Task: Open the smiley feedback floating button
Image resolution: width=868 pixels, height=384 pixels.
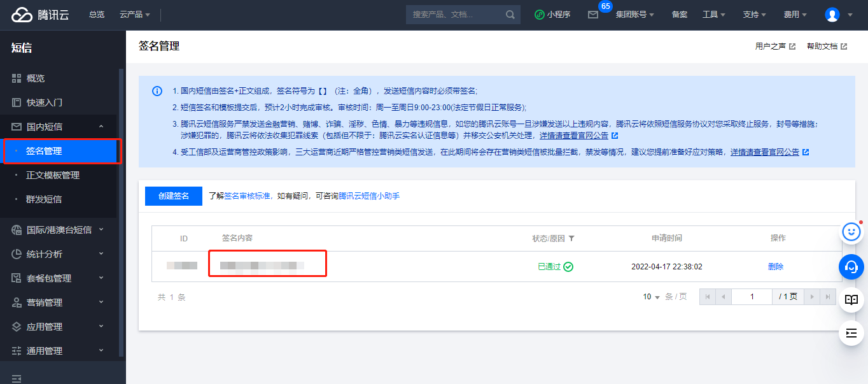Action: pos(851,232)
